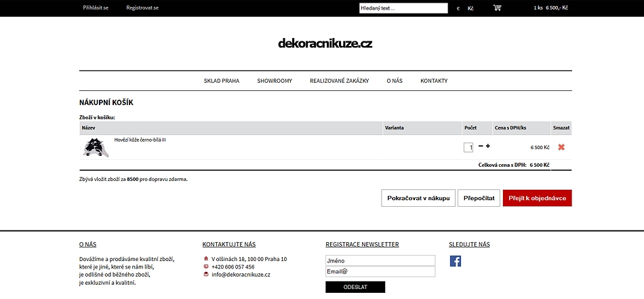Submit newsletter with ODESLAT button
Screen dimensions: 644x299
(x=355, y=287)
